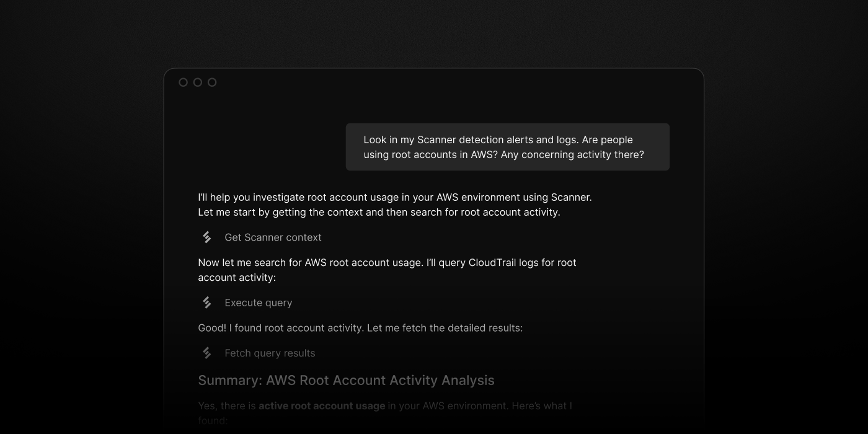Expand the Fetch query results step details
The width and height of the screenshot is (868, 434).
(x=270, y=353)
